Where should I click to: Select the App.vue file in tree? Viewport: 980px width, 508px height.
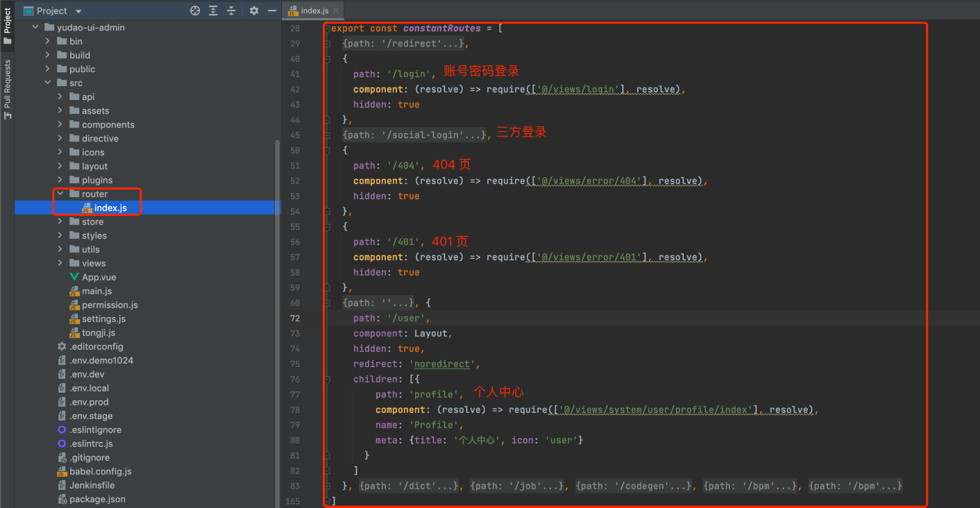(x=99, y=277)
